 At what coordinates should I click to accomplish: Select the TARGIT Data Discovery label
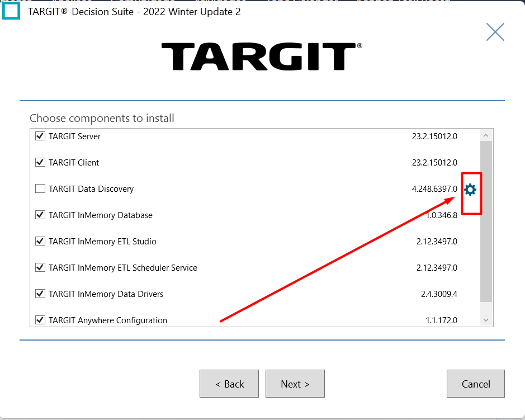pyautogui.click(x=91, y=189)
